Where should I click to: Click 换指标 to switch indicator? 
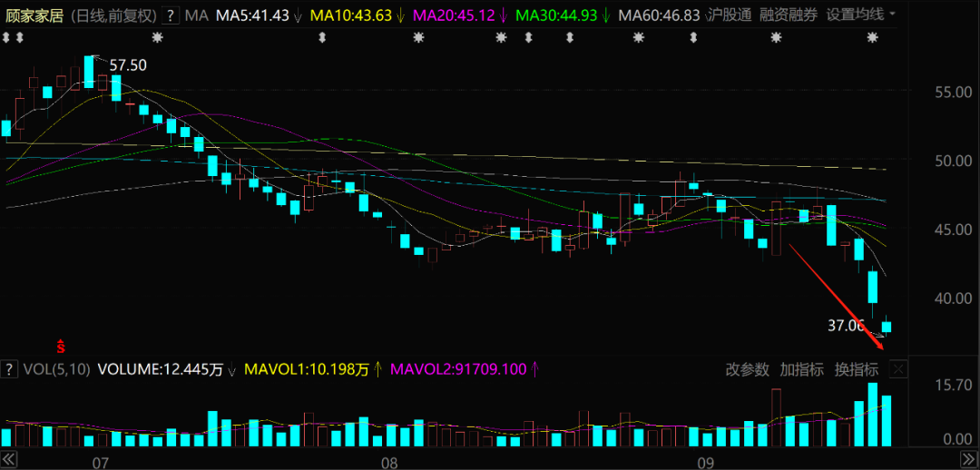(857, 369)
